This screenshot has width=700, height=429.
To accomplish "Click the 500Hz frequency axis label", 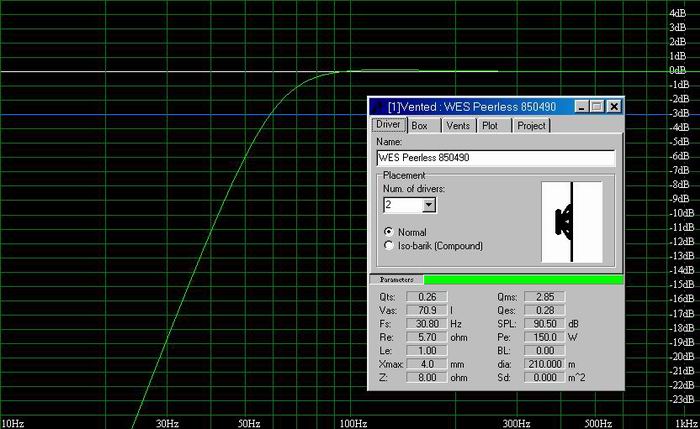I will coord(599,423).
